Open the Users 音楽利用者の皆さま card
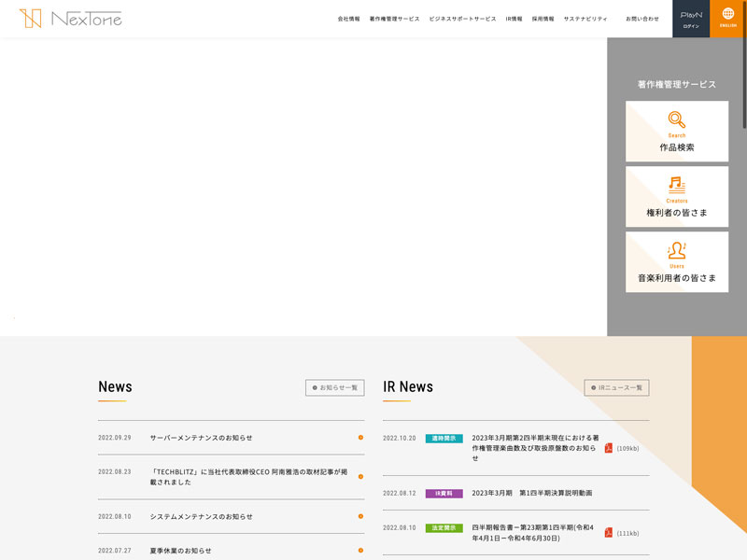This screenshot has height=560, width=747. [677, 262]
